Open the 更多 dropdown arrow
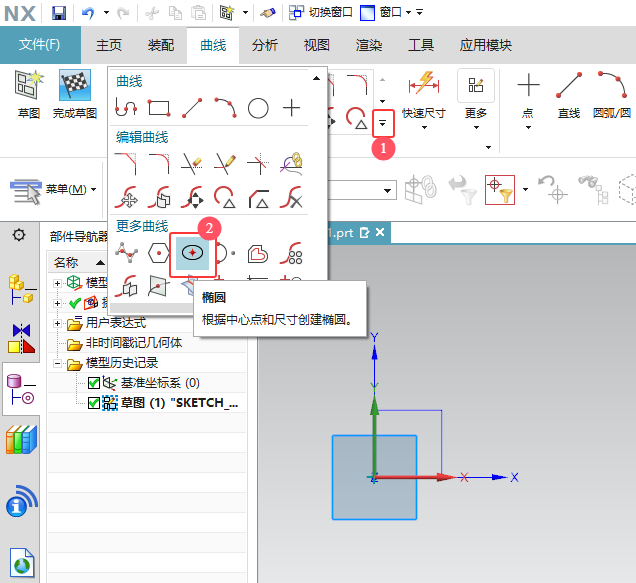This screenshot has width=636, height=583. click(x=476, y=127)
